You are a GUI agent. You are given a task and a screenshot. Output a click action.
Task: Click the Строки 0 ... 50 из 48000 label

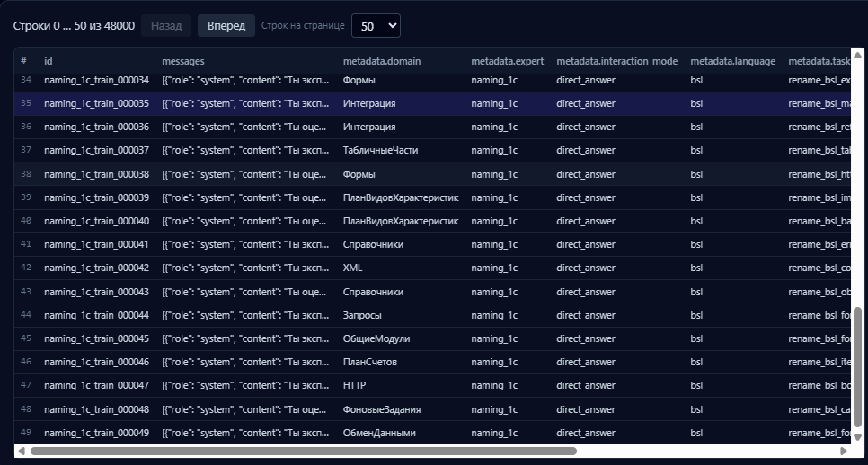[x=74, y=26]
